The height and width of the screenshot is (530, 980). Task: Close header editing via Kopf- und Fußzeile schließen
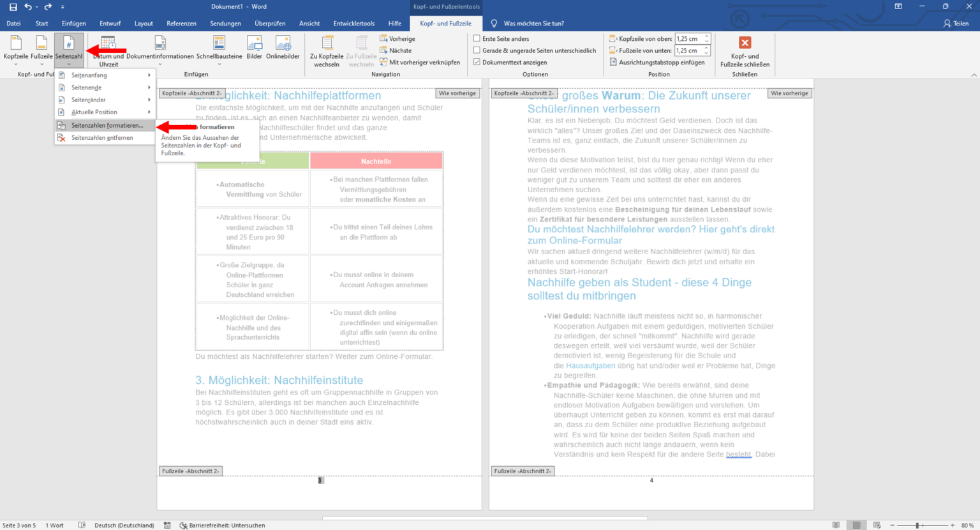click(x=745, y=51)
